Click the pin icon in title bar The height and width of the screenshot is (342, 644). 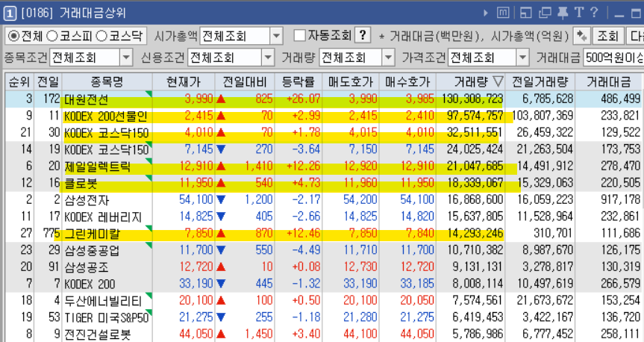pyautogui.click(x=563, y=13)
